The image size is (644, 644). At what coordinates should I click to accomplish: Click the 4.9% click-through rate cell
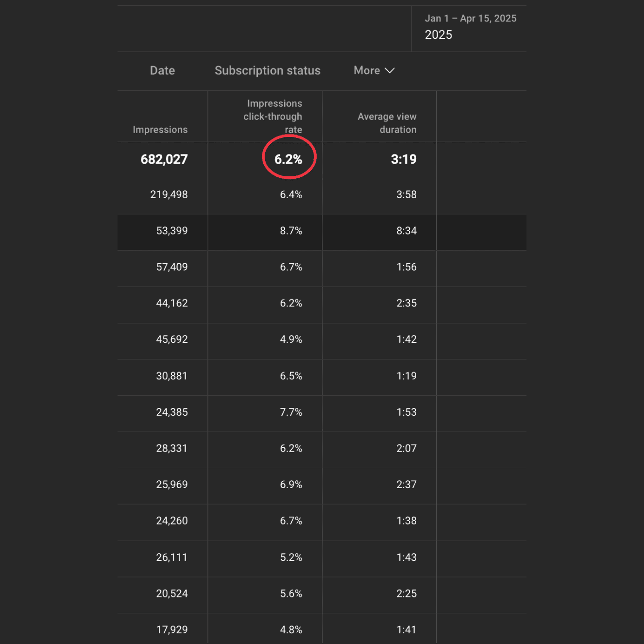point(291,339)
